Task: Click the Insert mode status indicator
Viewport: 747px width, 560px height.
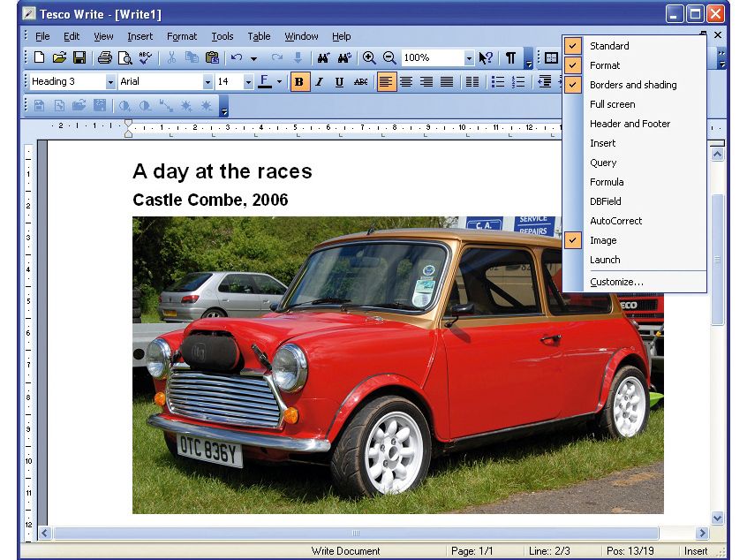Action: pyautogui.click(x=696, y=551)
